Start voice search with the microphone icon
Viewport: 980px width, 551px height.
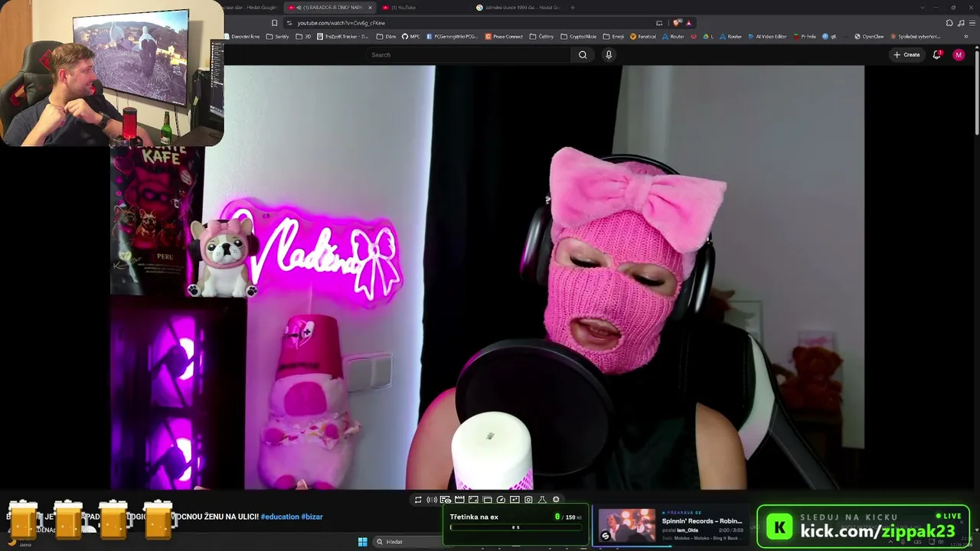609,55
